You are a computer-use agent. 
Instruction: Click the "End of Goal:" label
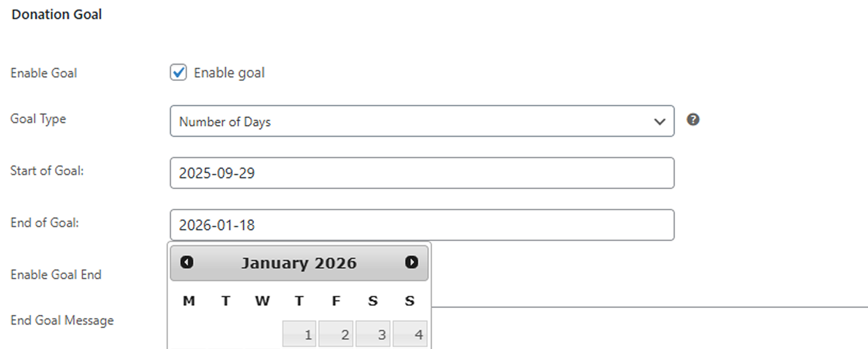click(44, 223)
